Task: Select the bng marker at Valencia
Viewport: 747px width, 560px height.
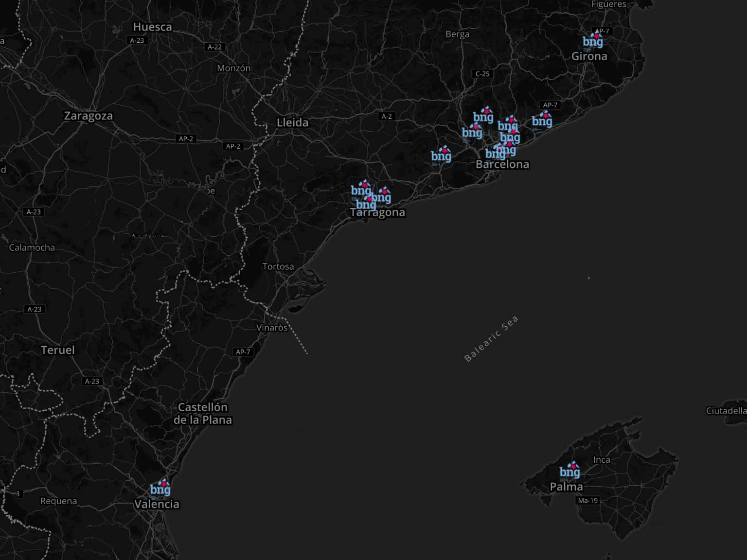Action: 160,488
